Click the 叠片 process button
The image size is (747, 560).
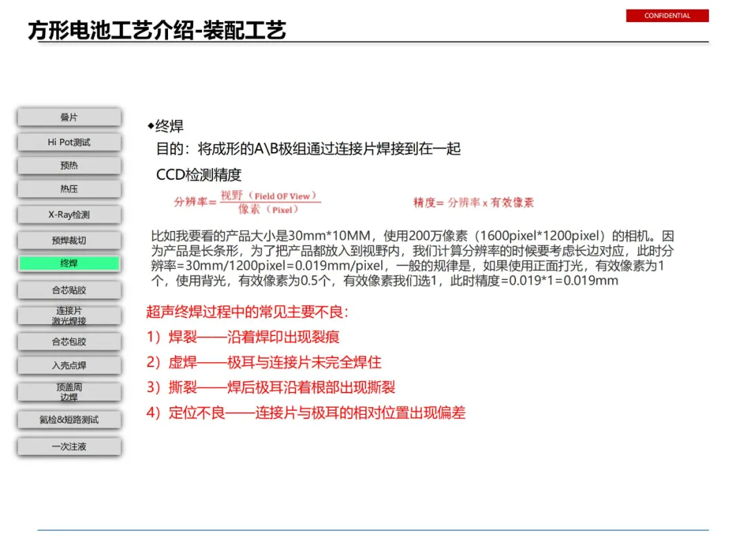click(x=69, y=117)
